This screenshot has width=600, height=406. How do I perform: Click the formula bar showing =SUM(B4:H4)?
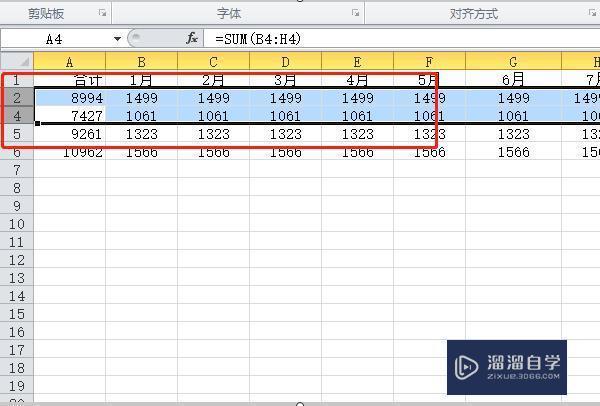pyautogui.click(x=402, y=39)
